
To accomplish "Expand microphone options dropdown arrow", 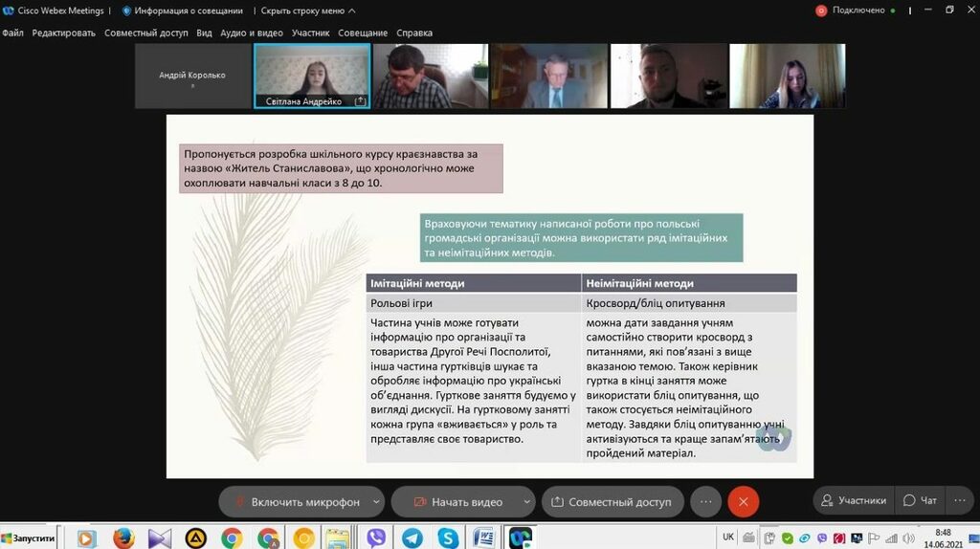I will (x=376, y=501).
